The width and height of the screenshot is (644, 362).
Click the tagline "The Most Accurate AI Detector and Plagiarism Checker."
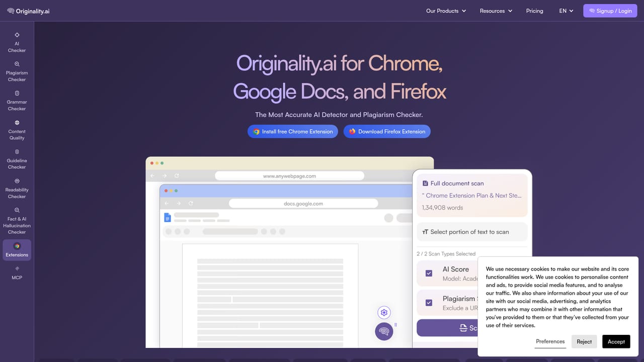click(x=339, y=115)
